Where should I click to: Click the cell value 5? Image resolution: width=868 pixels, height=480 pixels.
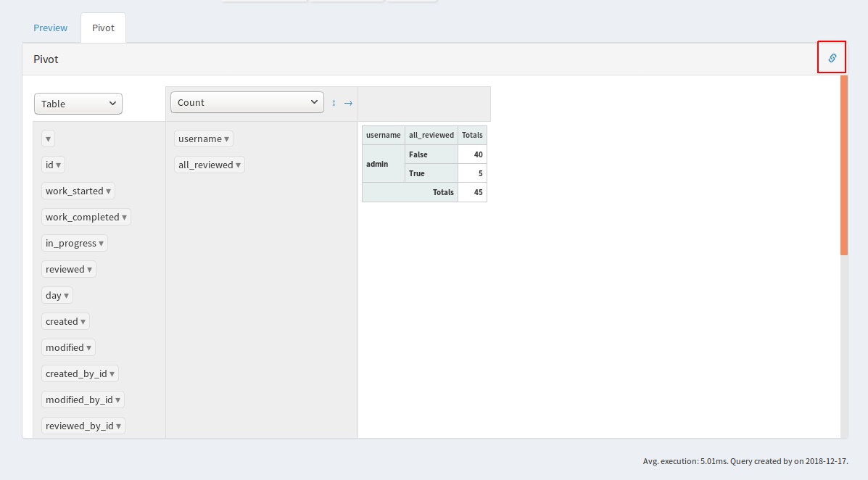472,173
